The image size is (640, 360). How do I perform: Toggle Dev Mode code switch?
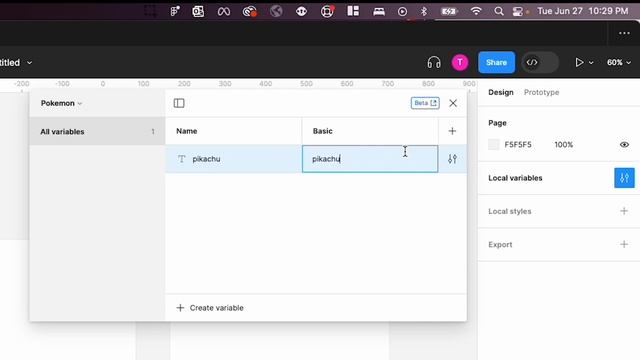coord(540,62)
